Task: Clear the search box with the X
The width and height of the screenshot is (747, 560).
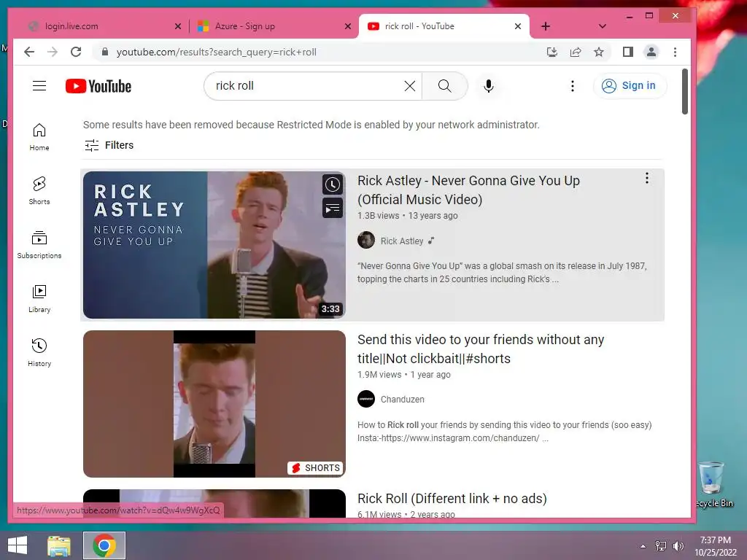Action: [x=410, y=86]
